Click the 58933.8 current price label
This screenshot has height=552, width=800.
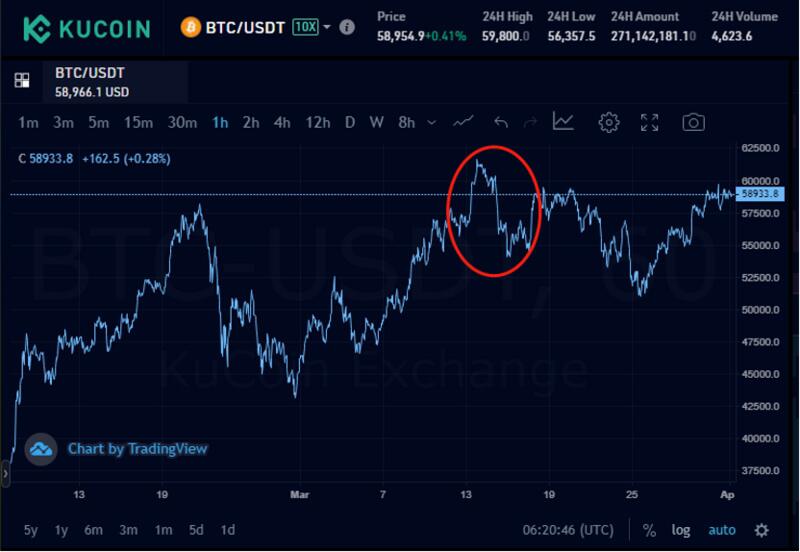760,194
